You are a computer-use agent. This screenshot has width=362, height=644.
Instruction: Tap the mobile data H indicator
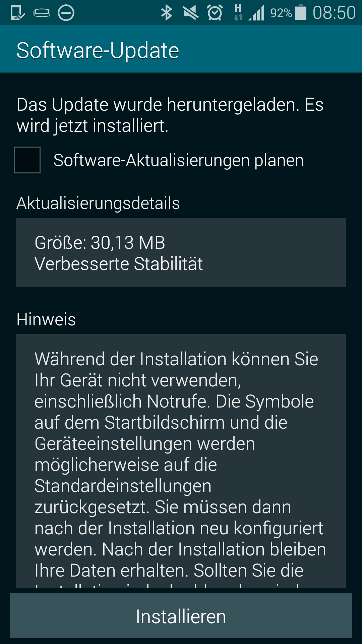(238, 12)
